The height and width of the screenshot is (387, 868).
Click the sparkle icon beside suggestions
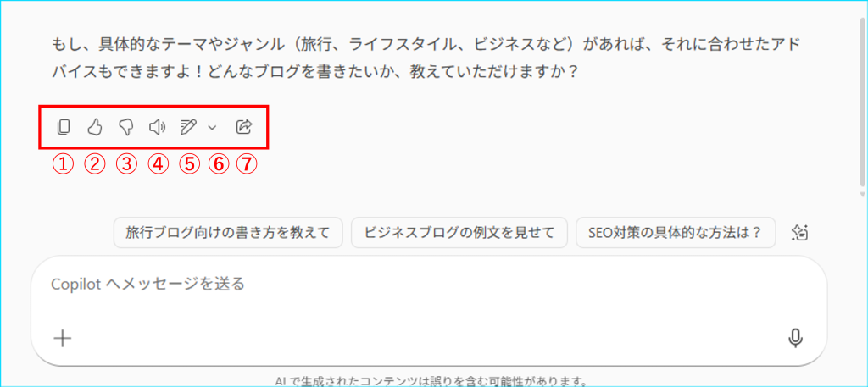click(x=800, y=233)
